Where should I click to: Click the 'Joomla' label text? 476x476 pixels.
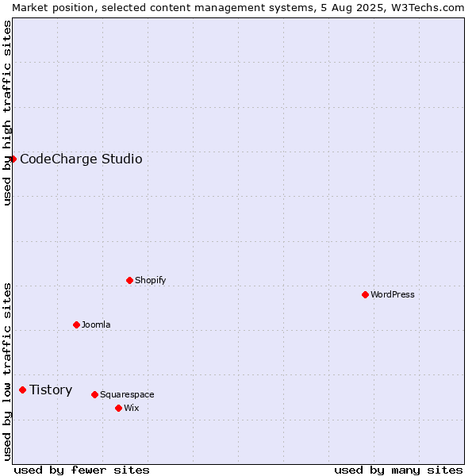[96, 324]
